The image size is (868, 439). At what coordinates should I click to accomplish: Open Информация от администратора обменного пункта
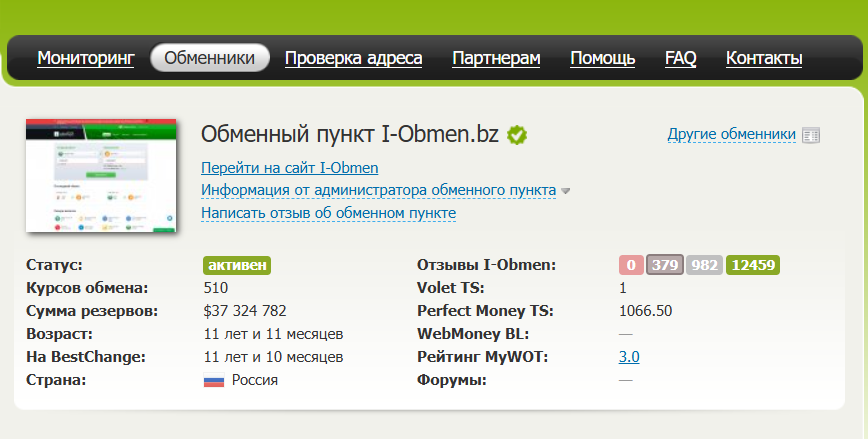tap(378, 190)
